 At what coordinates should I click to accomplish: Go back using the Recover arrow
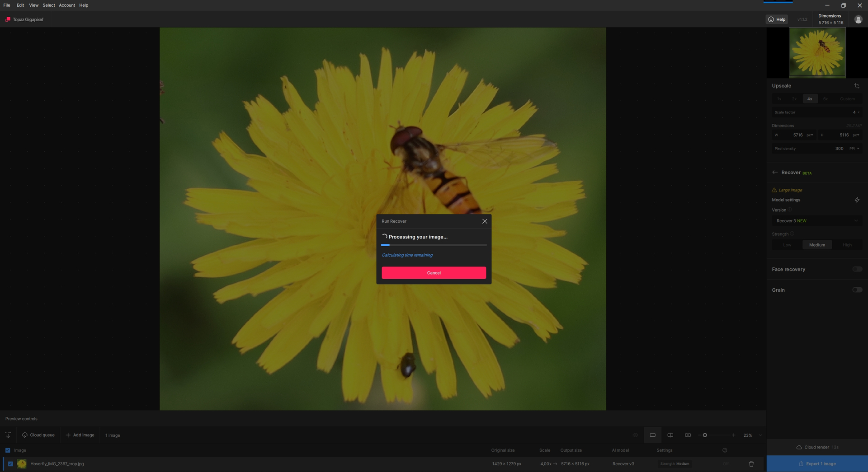coord(775,173)
